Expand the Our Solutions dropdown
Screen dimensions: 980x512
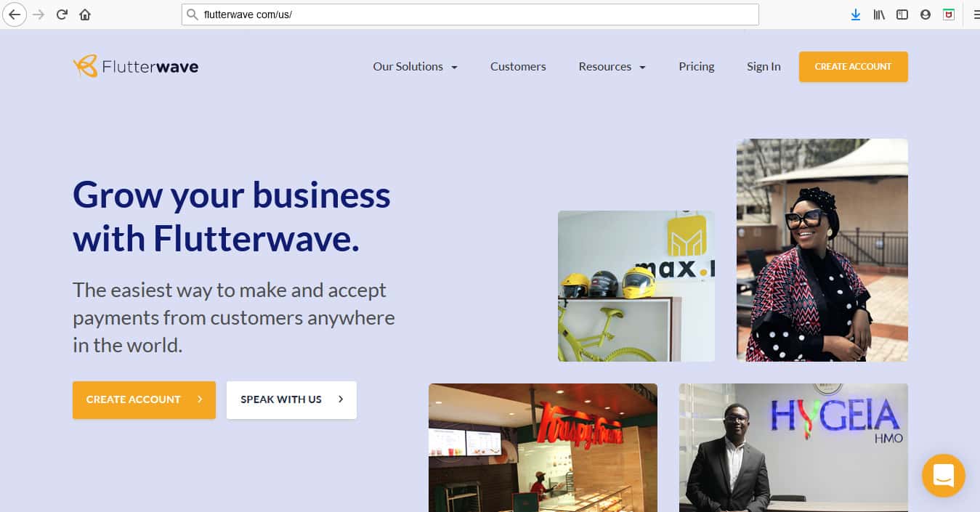(x=416, y=67)
